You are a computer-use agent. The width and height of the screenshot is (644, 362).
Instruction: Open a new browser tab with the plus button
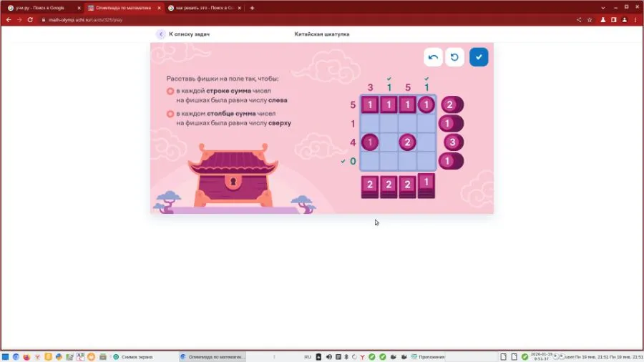252,8
